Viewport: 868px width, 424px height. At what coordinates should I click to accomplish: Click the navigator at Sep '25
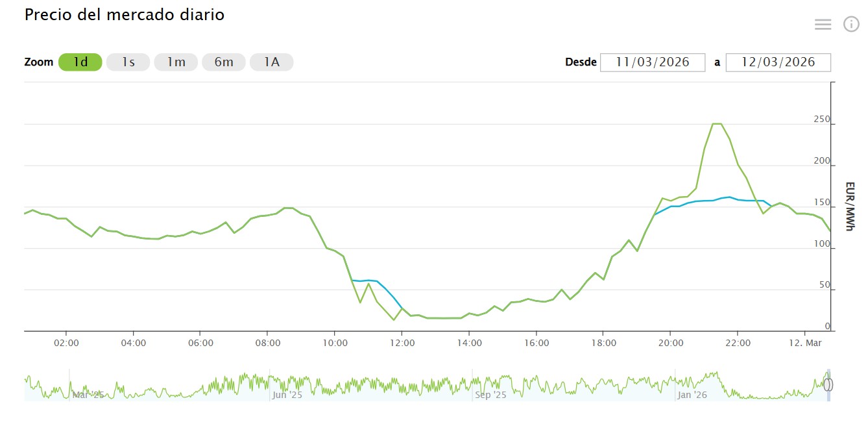pyautogui.click(x=490, y=395)
